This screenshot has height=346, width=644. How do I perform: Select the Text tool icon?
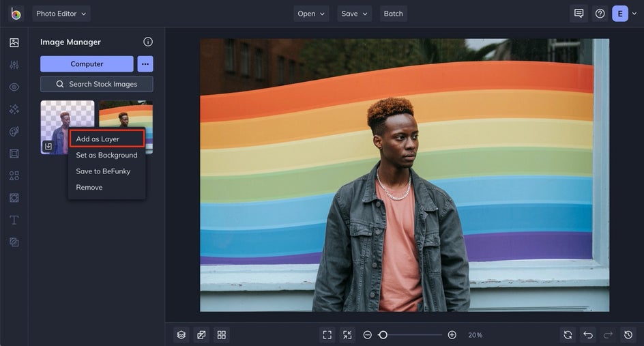point(14,220)
